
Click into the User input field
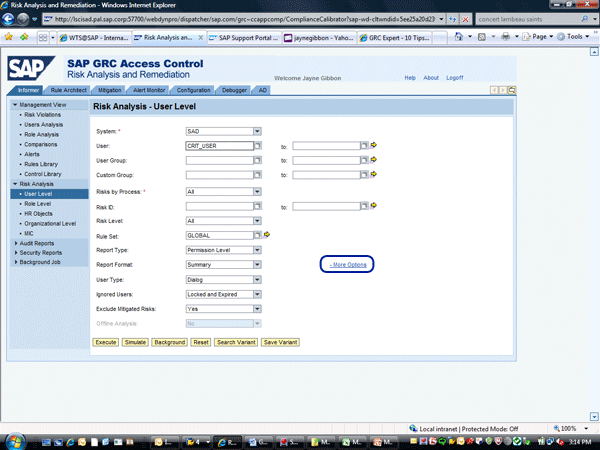(x=219, y=146)
